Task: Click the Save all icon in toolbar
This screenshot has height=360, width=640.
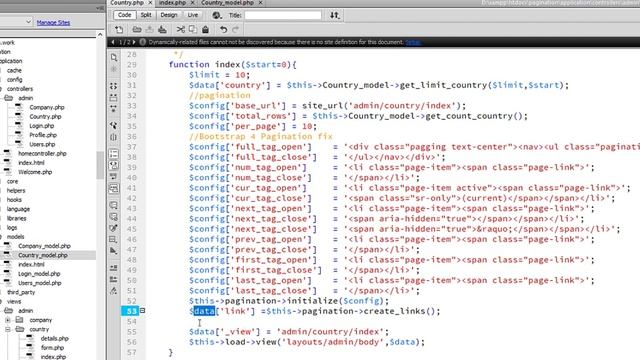Action: coord(162,29)
